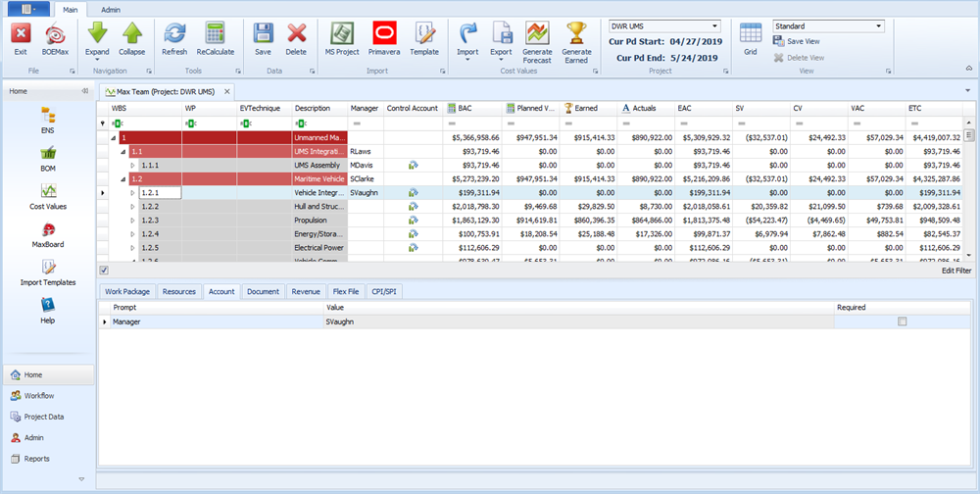
Task: Open the MS Project import icon
Action: 342,33
